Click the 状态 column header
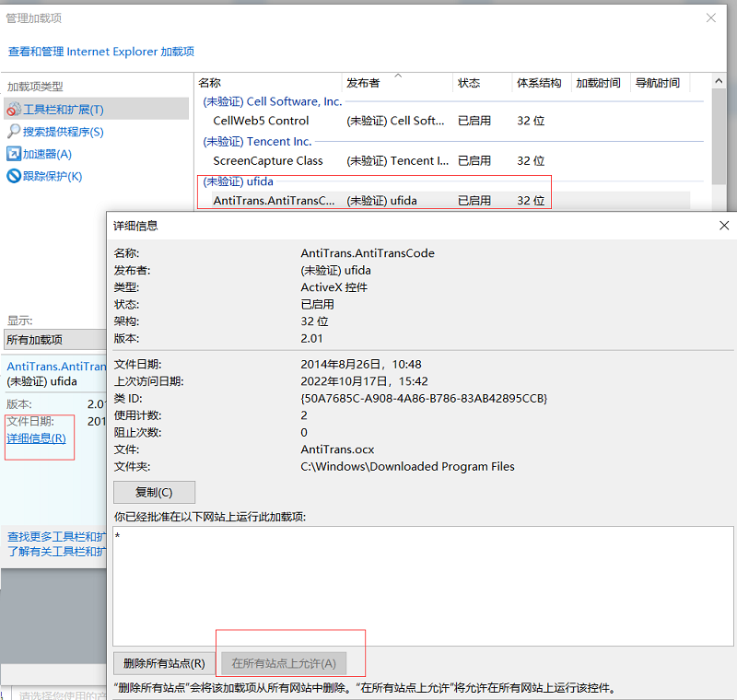 click(481, 83)
